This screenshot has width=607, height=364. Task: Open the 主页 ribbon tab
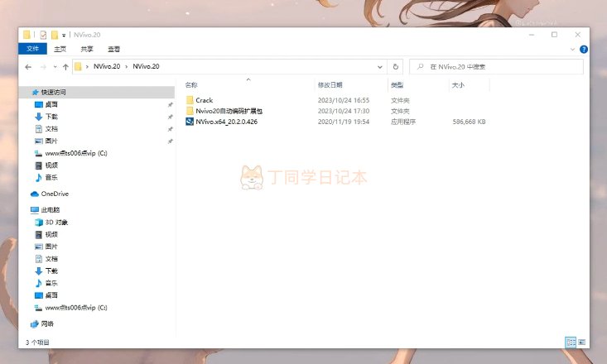[x=60, y=49]
